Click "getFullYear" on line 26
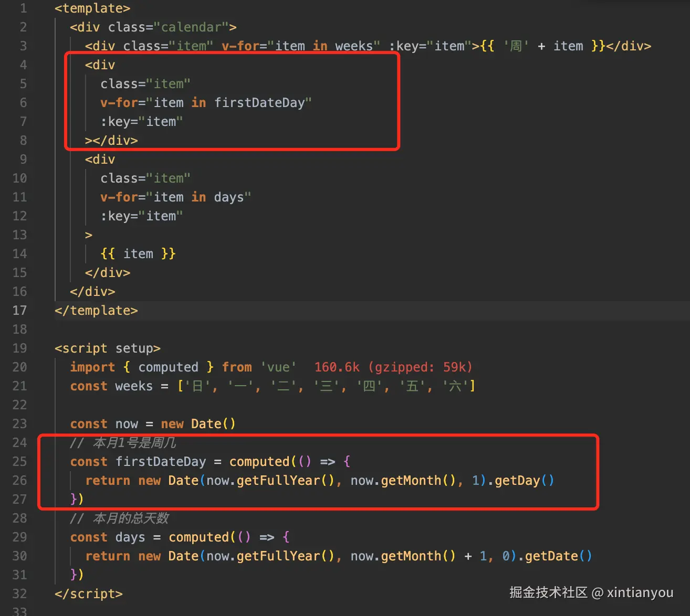The image size is (690, 616). [x=278, y=481]
